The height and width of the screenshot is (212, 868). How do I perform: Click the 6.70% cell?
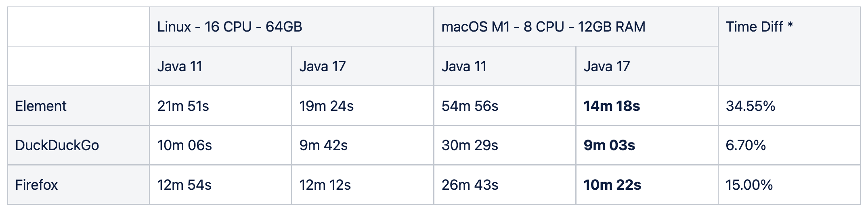click(x=789, y=145)
